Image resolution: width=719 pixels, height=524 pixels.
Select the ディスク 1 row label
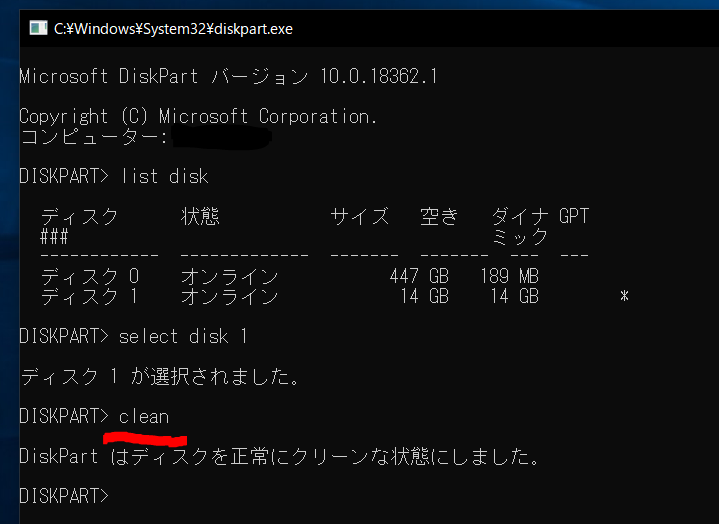89,296
